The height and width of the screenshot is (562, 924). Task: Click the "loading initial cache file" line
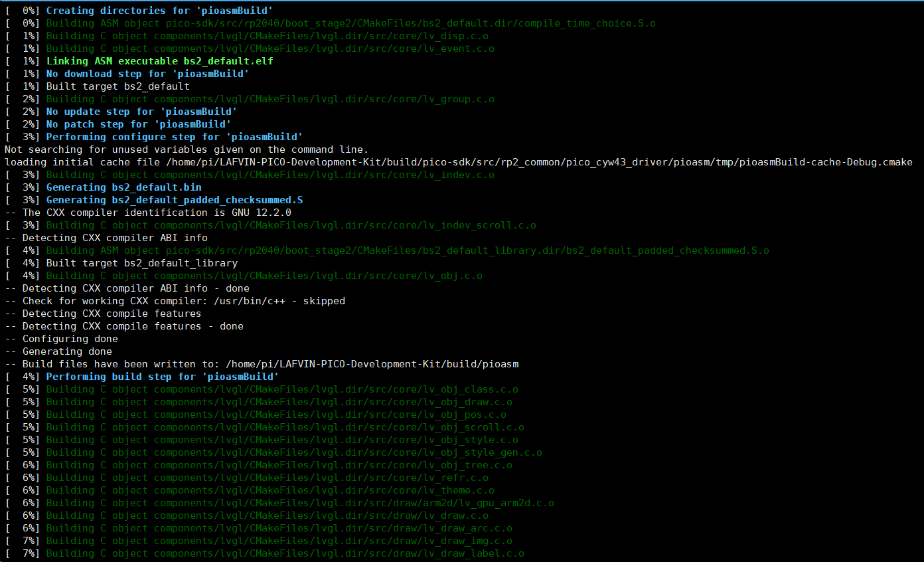coord(458,162)
